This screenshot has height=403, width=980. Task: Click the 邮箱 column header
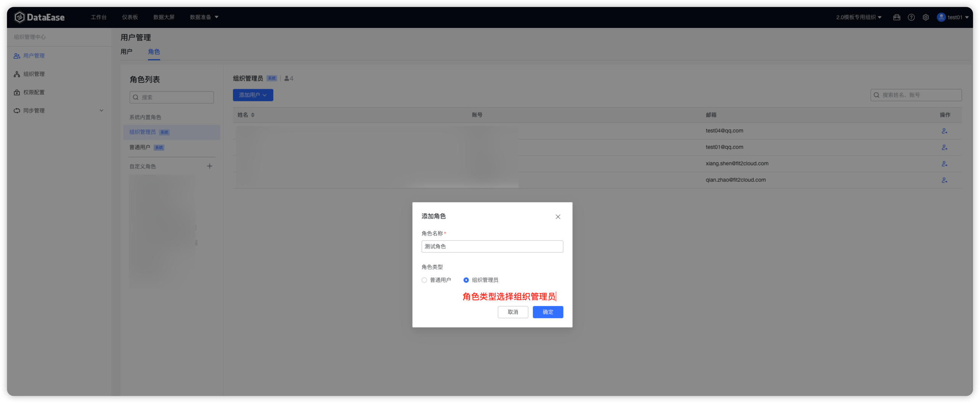711,115
